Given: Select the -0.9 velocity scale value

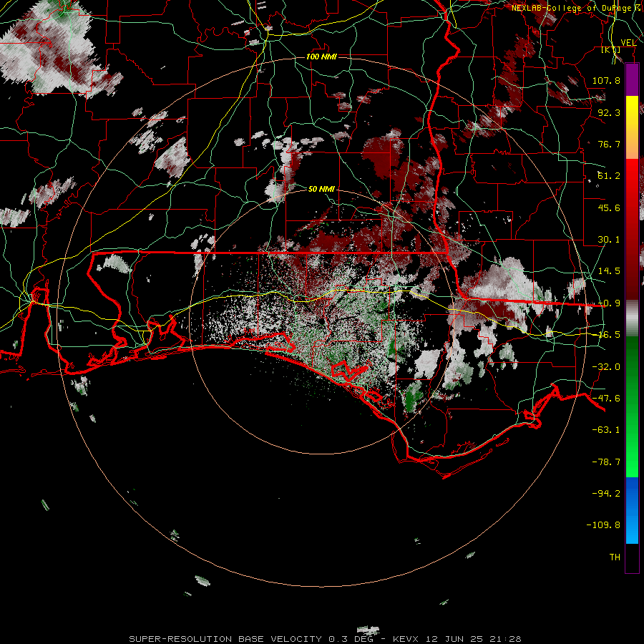Looking at the screenshot, I should click(x=609, y=303).
